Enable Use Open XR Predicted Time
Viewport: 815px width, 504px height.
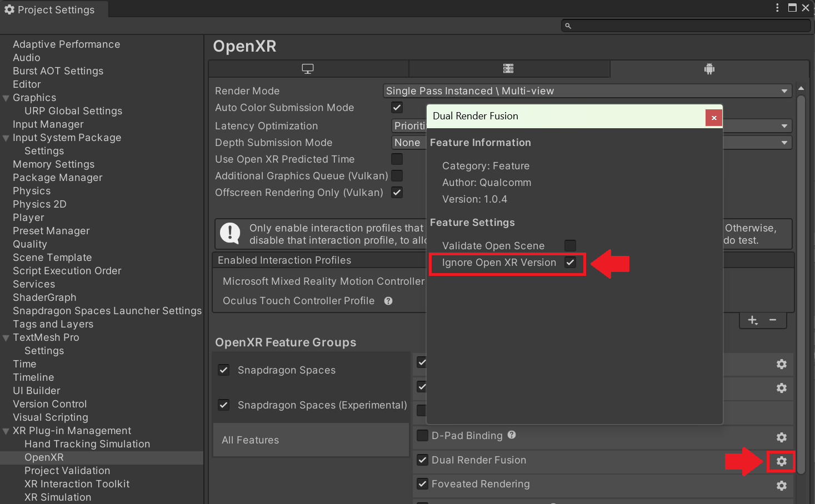coord(397,159)
